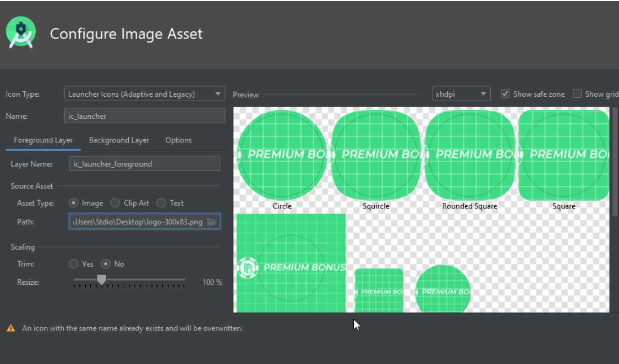Click the Resize slider handle
This screenshot has width=619, height=364.
pos(101,280)
